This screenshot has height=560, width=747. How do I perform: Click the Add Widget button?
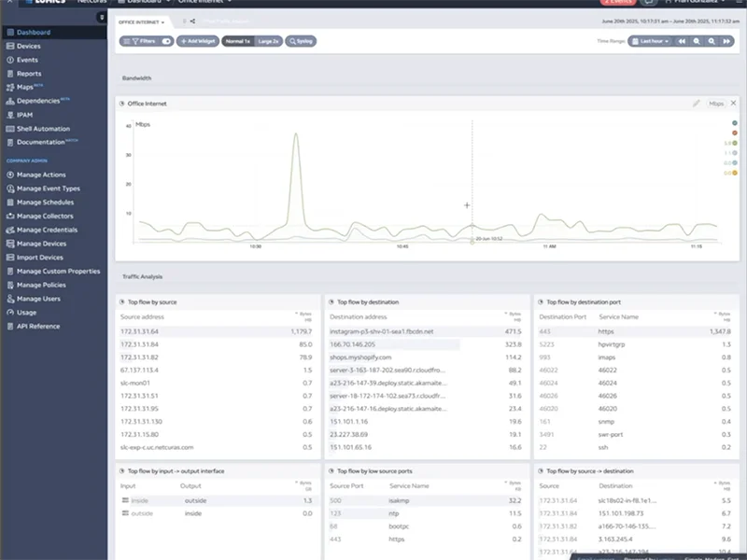pyautogui.click(x=198, y=41)
